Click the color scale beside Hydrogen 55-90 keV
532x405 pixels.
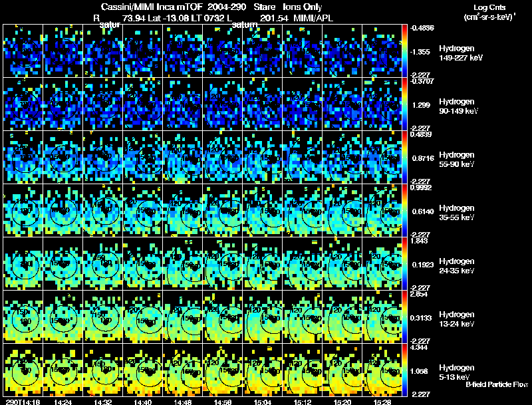tap(404, 158)
